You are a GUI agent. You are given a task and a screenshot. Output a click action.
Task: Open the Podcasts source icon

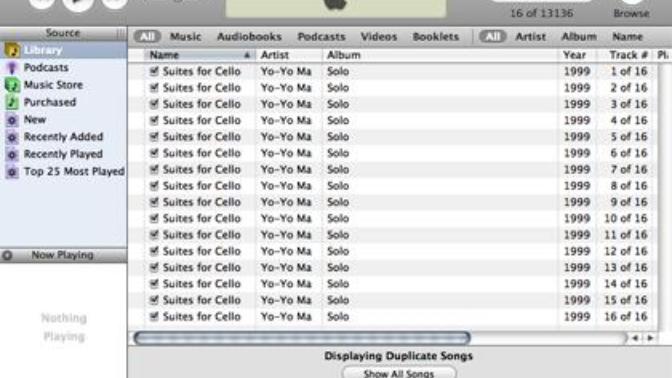12,68
